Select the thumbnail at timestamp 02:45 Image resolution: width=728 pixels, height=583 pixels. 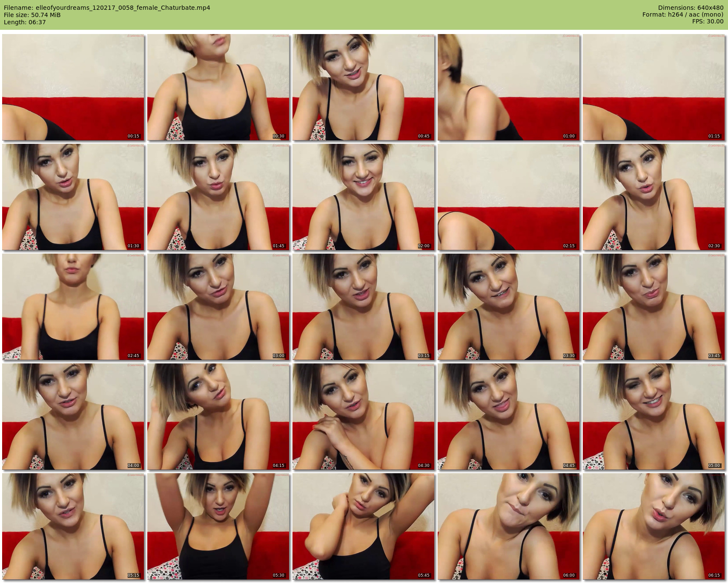[x=73, y=307]
